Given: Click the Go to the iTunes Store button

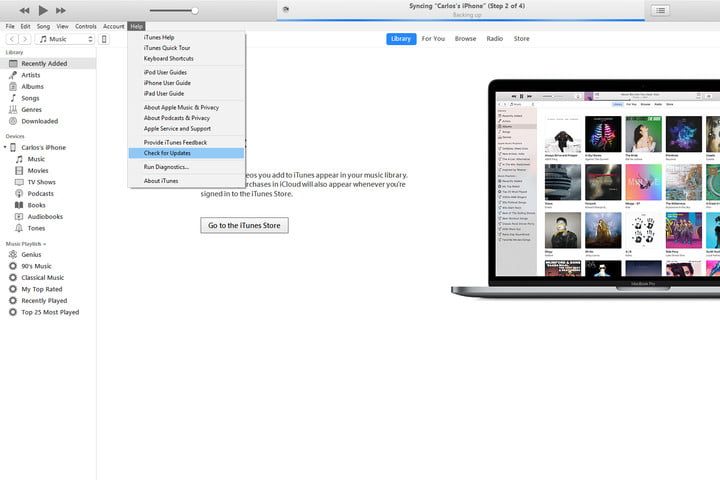Looking at the screenshot, I should tap(245, 226).
